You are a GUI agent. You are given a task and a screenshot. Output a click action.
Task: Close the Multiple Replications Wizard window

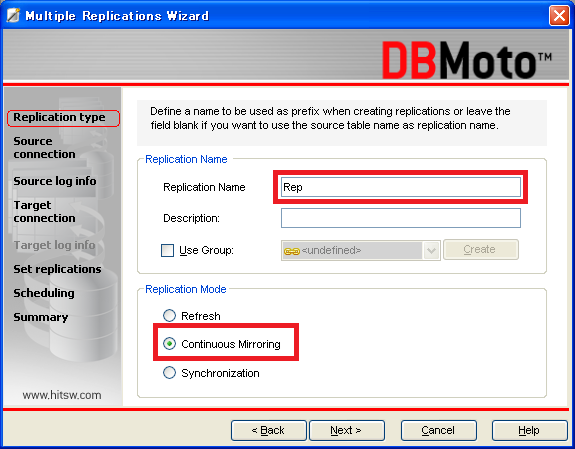559,16
